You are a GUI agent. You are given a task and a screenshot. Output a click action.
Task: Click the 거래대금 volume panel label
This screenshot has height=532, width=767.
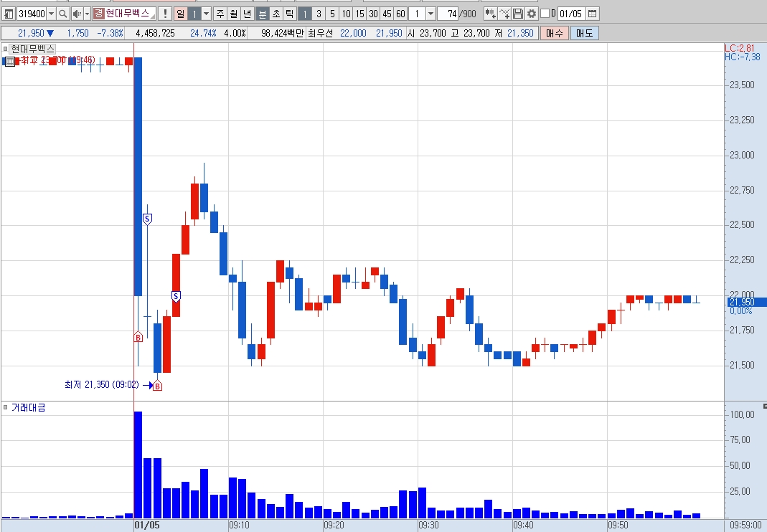[29, 407]
